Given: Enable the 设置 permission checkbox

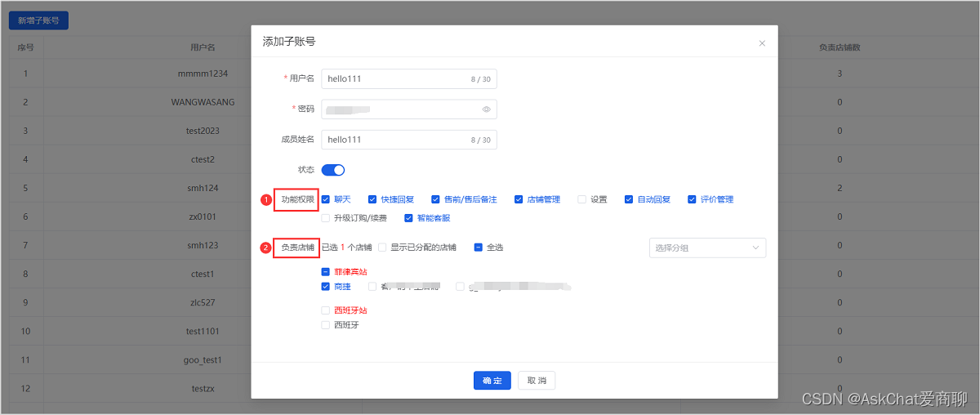Looking at the screenshot, I should click(581, 199).
